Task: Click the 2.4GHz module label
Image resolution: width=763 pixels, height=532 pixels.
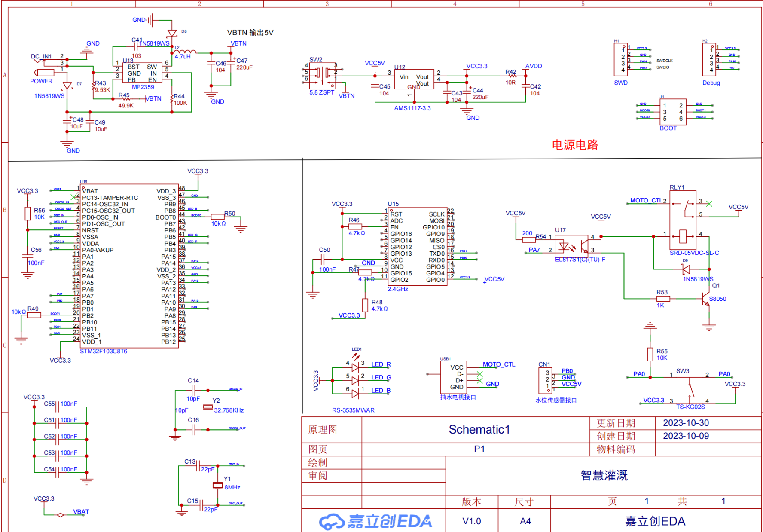Action: pos(398,289)
